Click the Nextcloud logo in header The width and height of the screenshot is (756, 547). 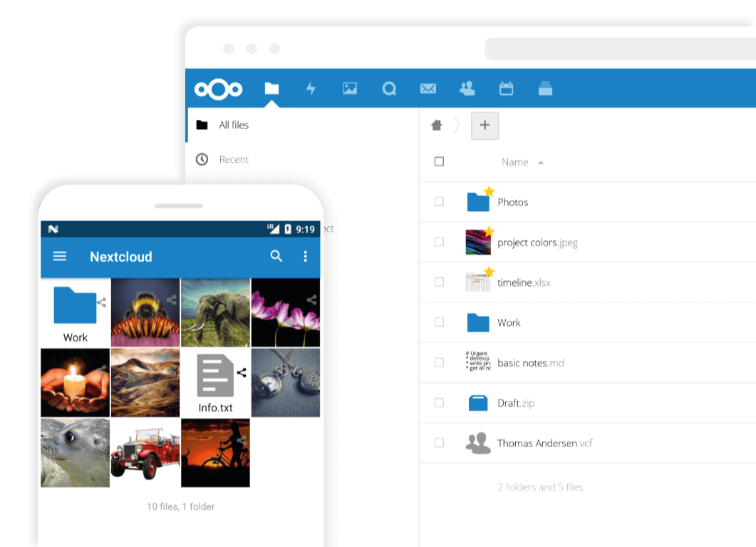[219, 89]
